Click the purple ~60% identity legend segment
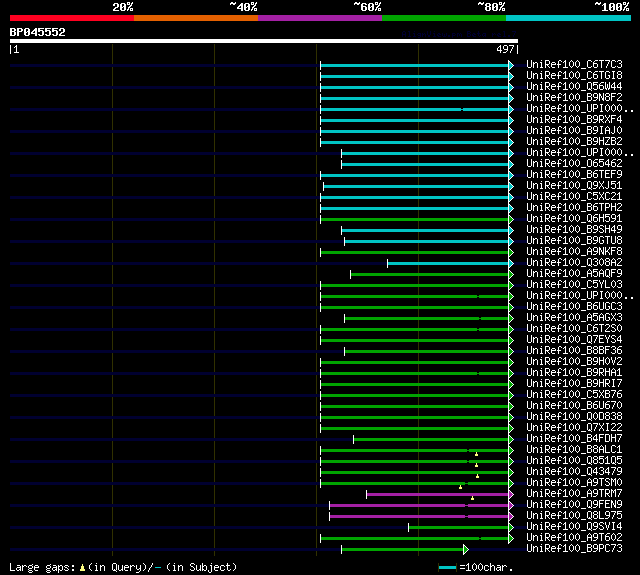 click(320, 18)
